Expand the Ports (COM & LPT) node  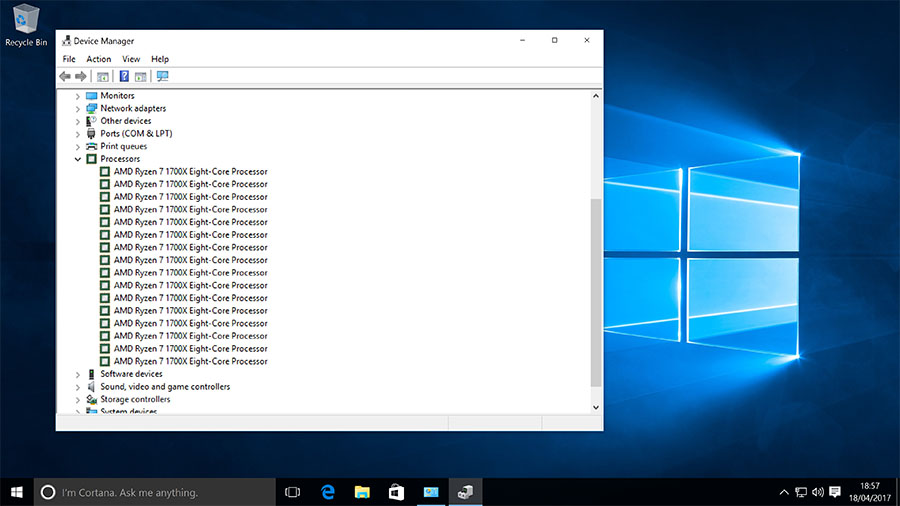(x=77, y=134)
